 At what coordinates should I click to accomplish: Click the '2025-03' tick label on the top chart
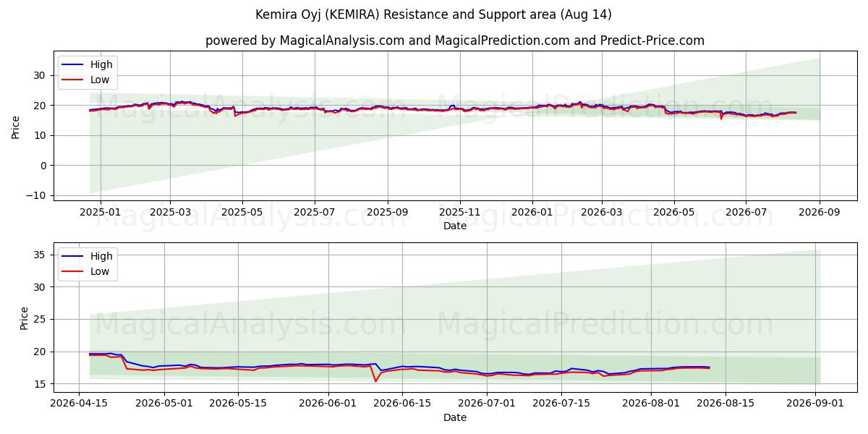tap(170, 213)
